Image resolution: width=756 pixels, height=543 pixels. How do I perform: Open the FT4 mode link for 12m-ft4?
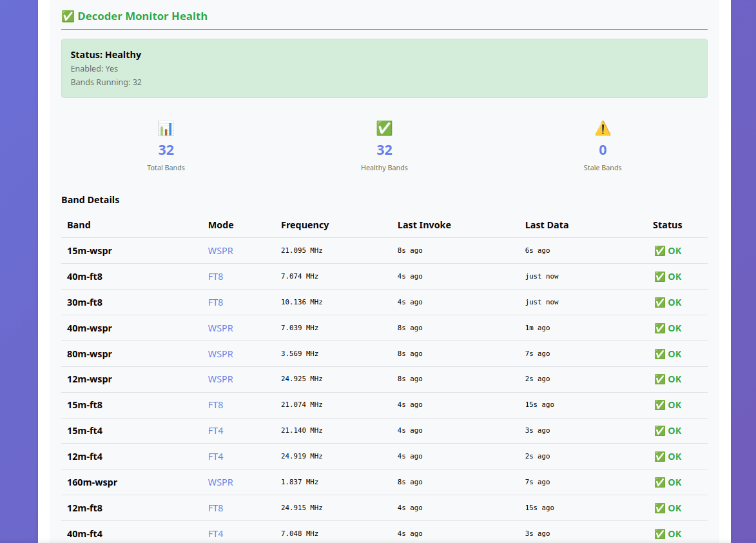[215, 456]
